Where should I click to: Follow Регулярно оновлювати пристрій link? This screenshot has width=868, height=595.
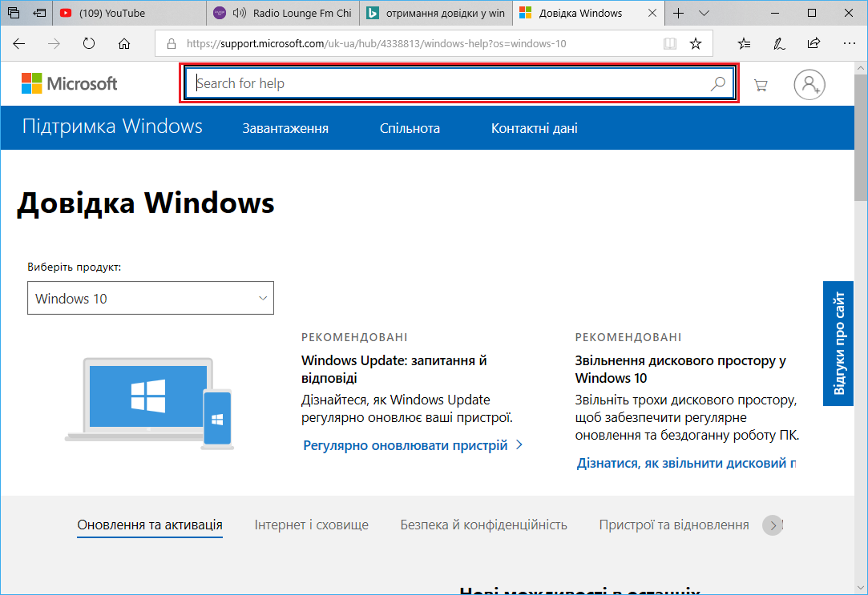coord(413,445)
